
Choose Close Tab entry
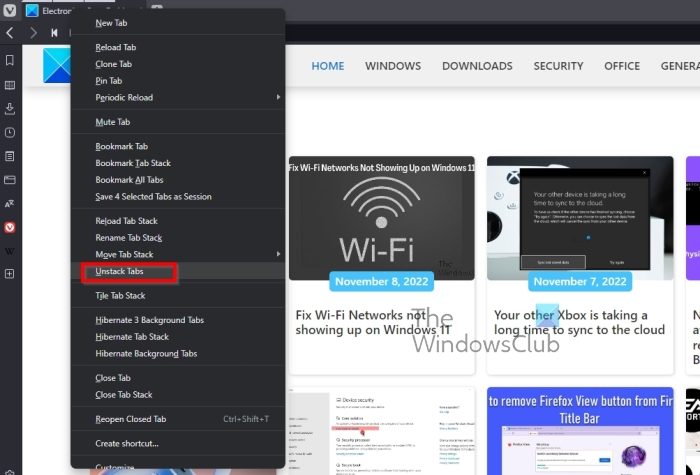[x=178, y=378]
